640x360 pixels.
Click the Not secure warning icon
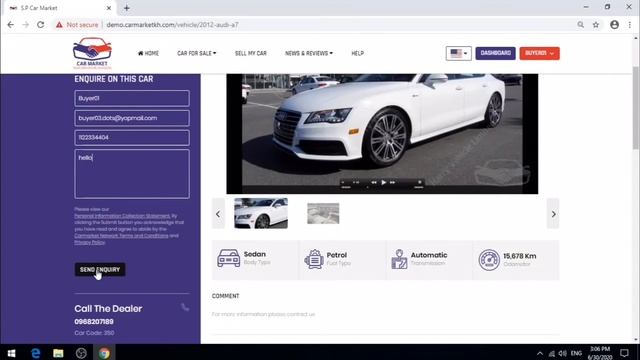click(60, 25)
